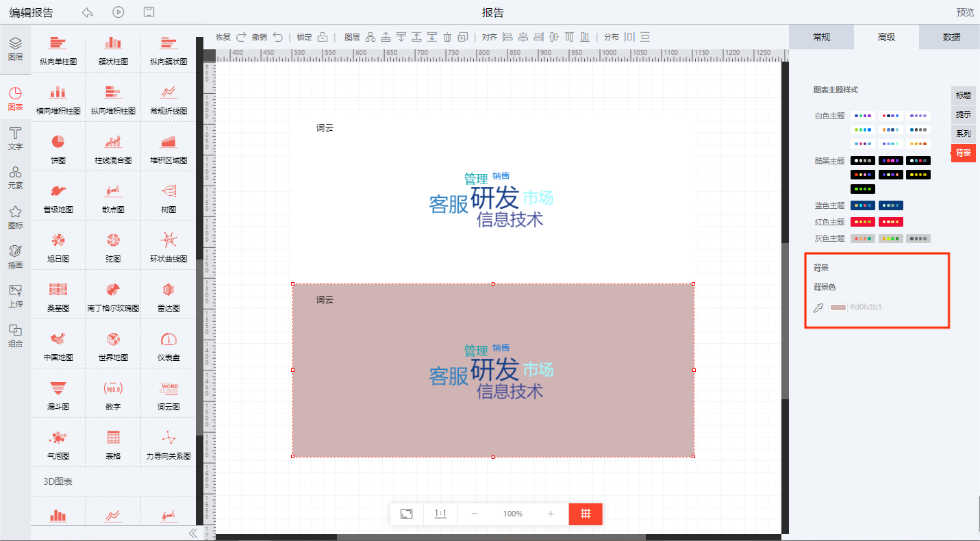The width and height of the screenshot is (980, 541).
Task: Jump to 提示 section in side tabs
Action: [x=964, y=114]
